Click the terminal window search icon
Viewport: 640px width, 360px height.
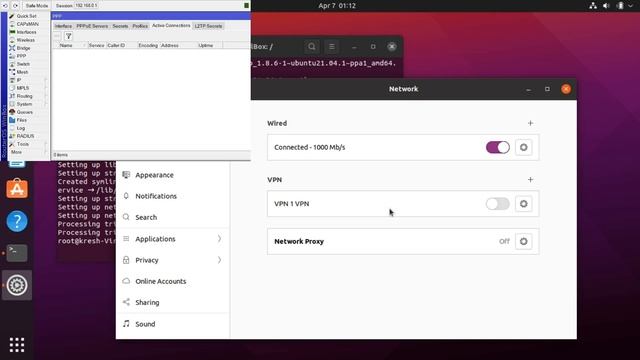coord(312,47)
